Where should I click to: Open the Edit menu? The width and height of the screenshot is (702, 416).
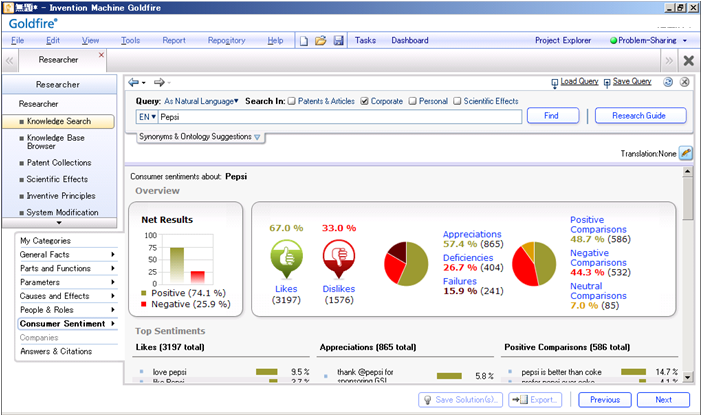53,40
